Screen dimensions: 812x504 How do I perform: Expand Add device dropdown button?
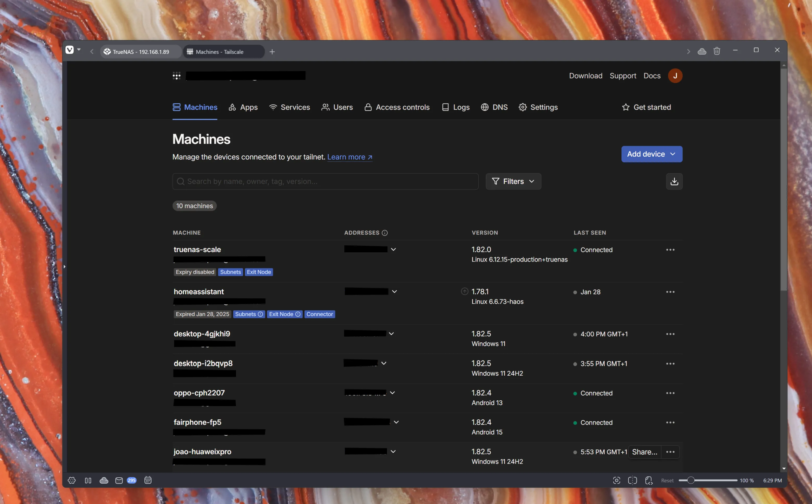[651, 154]
